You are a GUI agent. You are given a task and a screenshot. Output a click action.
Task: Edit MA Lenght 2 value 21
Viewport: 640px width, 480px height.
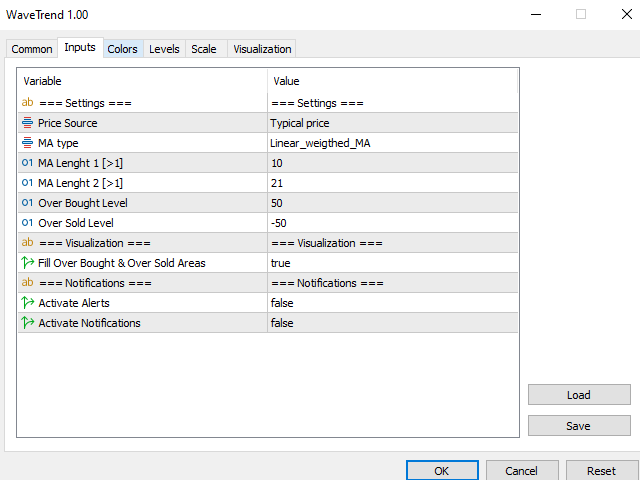point(393,183)
